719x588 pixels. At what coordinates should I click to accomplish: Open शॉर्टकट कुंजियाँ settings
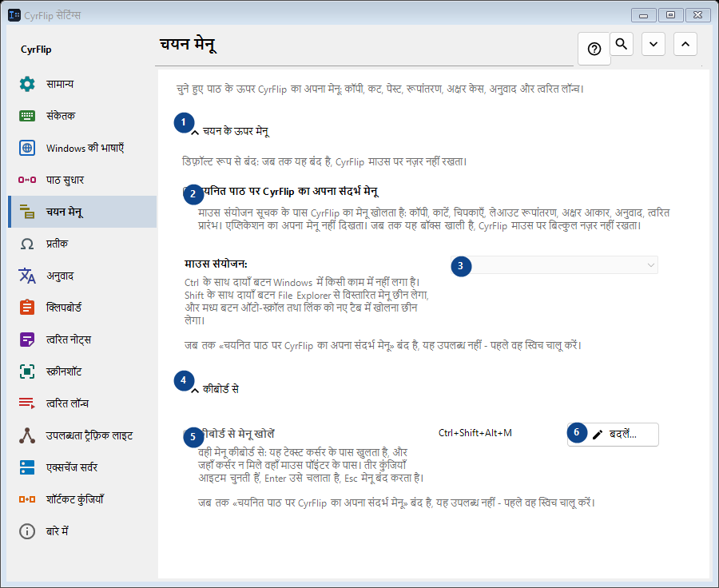[x=82, y=499]
